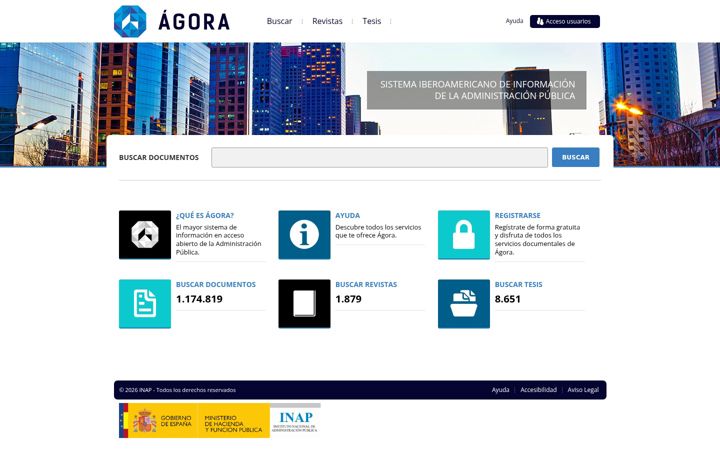Click the '© 2026 INAP - Todos los derechos reservados' text
This screenshot has height=450, width=720.
pos(177,390)
